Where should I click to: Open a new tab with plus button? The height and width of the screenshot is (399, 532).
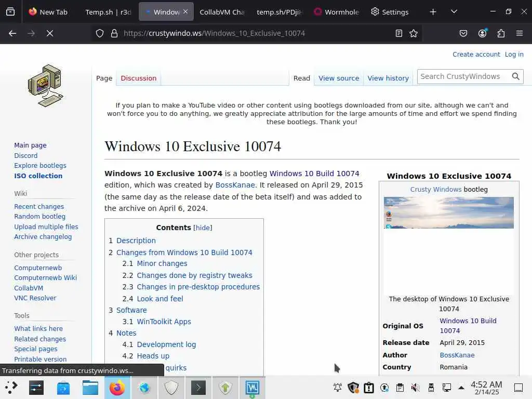(x=433, y=12)
